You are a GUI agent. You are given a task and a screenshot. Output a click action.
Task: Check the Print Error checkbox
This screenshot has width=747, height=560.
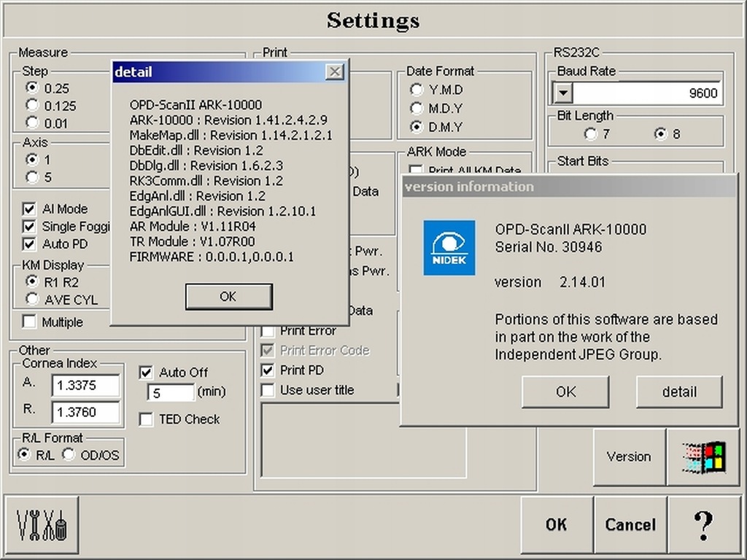click(x=268, y=330)
